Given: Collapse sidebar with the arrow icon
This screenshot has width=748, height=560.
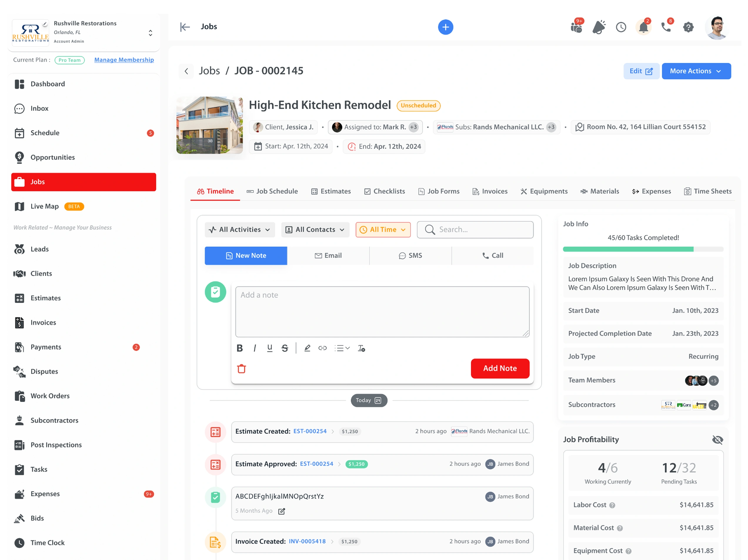Looking at the screenshot, I should click(185, 27).
